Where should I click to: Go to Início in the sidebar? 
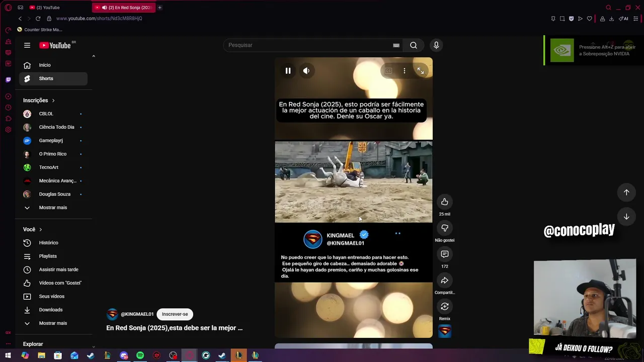click(53, 65)
